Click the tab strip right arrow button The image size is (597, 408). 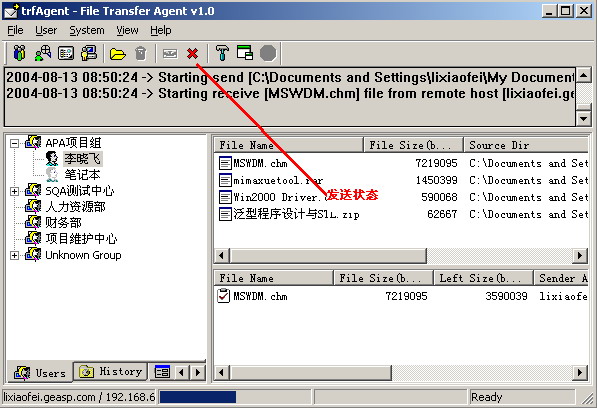pos(198,372)
